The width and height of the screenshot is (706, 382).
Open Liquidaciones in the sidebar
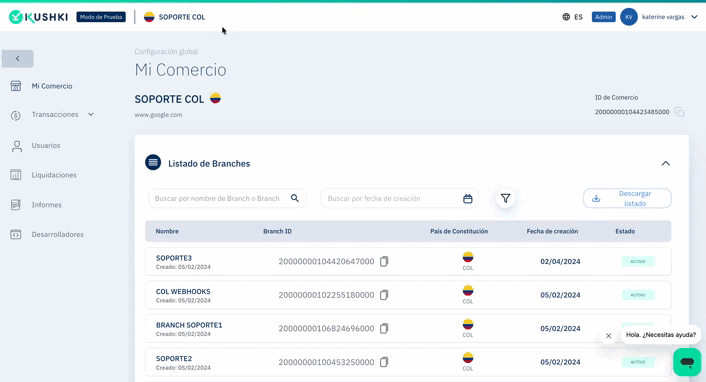pyautogui.click(x=54, y=175)
